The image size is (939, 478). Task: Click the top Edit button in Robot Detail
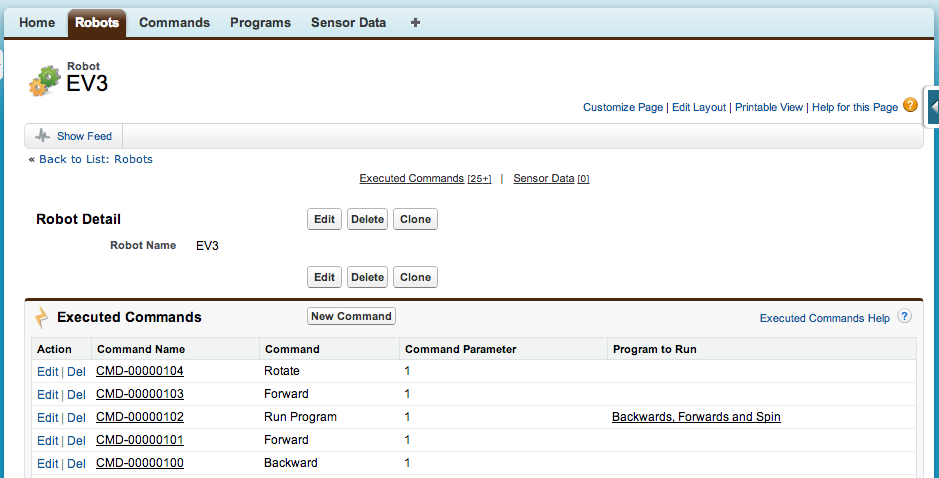[x=324, y=219]
